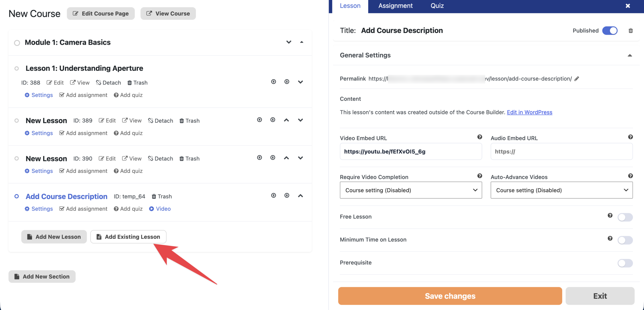The image size is (644, 310).
Task: Edit permalink with pencil icon
Action: tap(577, 79)
